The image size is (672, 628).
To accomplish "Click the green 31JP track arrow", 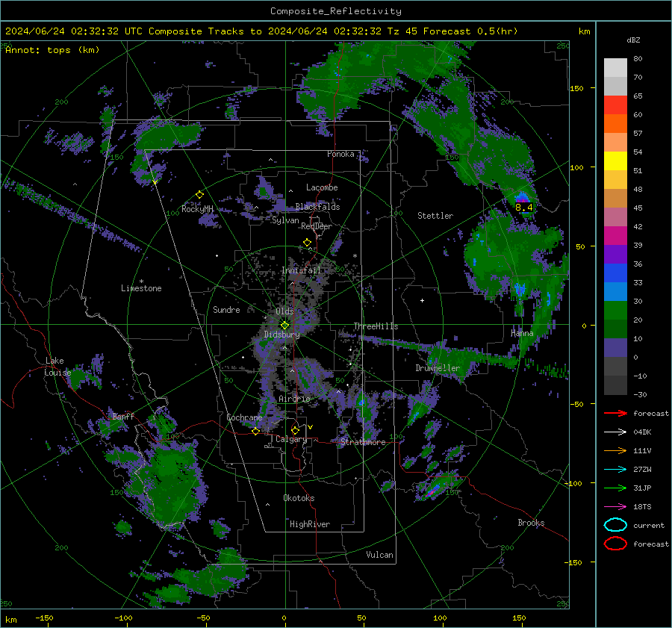I will tap(615, 488).
